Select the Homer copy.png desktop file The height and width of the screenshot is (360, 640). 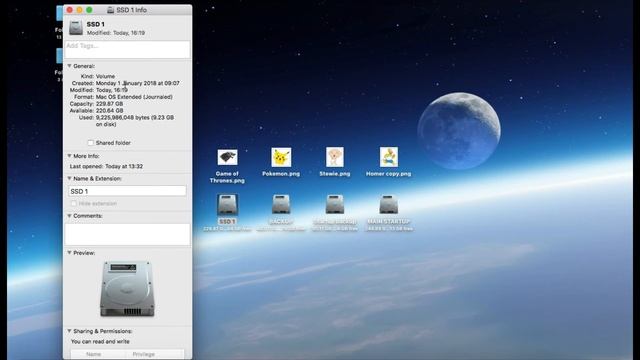tap(389, 157)
